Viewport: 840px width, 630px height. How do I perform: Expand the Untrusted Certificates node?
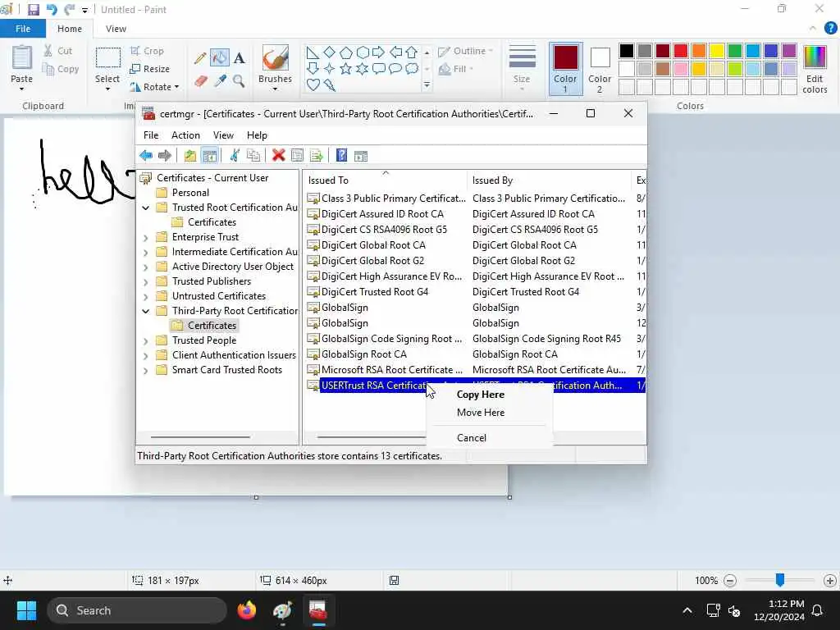(146, 296)
